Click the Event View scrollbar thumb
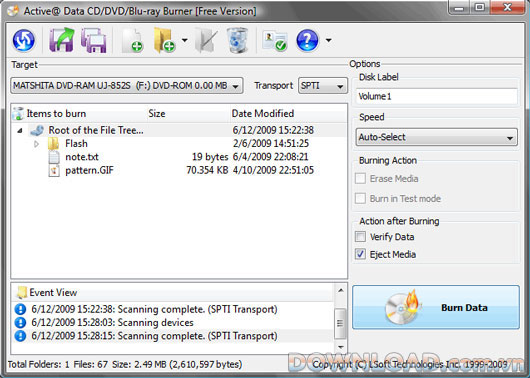Viewport: 530px width, 378px height. click(340, 324)
